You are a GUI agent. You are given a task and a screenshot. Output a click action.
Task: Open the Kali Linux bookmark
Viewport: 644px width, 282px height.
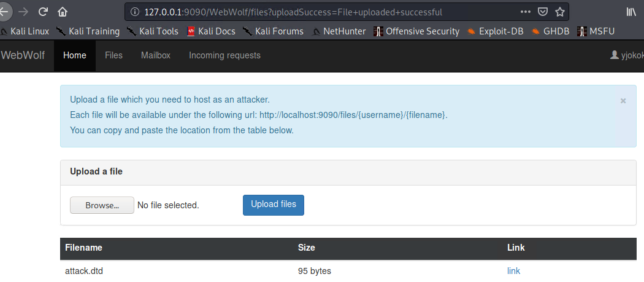[x=25, y=31]
